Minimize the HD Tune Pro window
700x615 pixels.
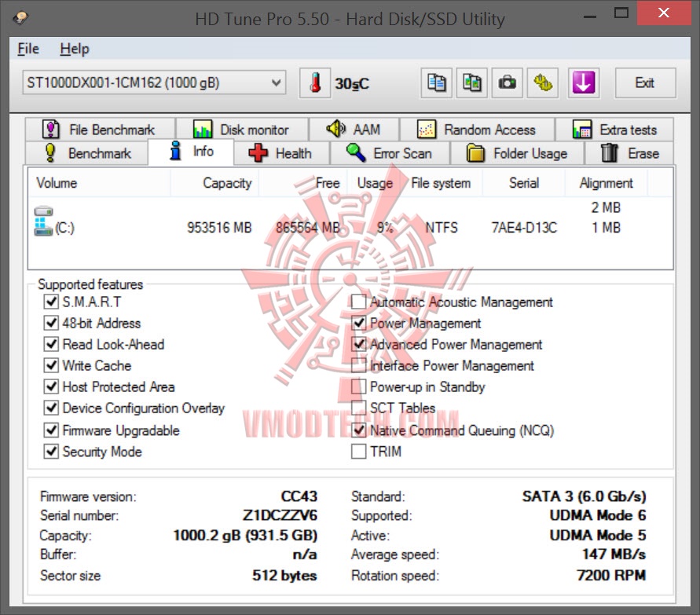(x=590, y=16)
